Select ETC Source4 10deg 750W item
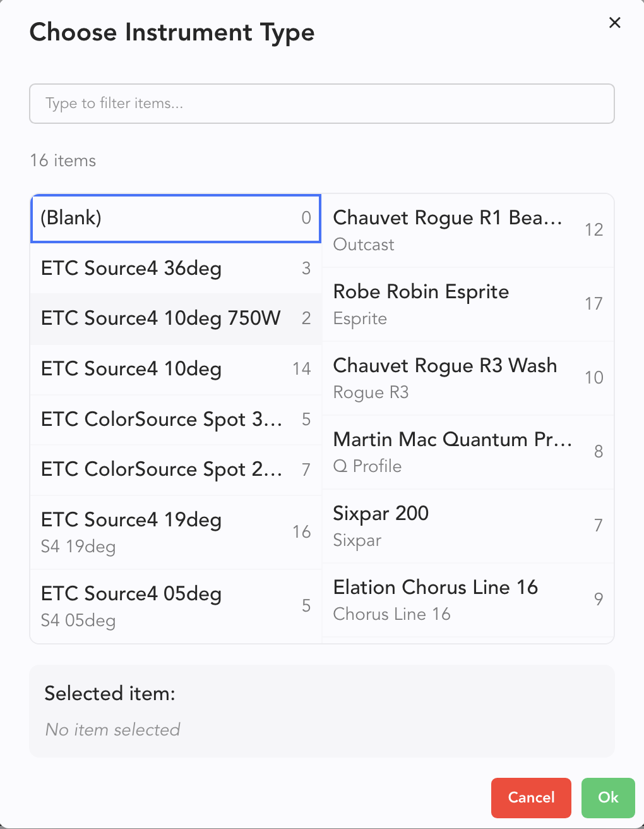The height and width of the screenshot is (829, 644). [x=176, y=318]
